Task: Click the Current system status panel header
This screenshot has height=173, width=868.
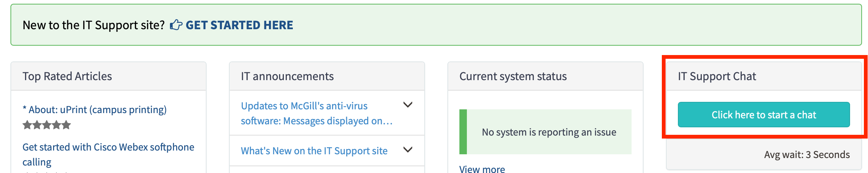Action: (513, 76)
